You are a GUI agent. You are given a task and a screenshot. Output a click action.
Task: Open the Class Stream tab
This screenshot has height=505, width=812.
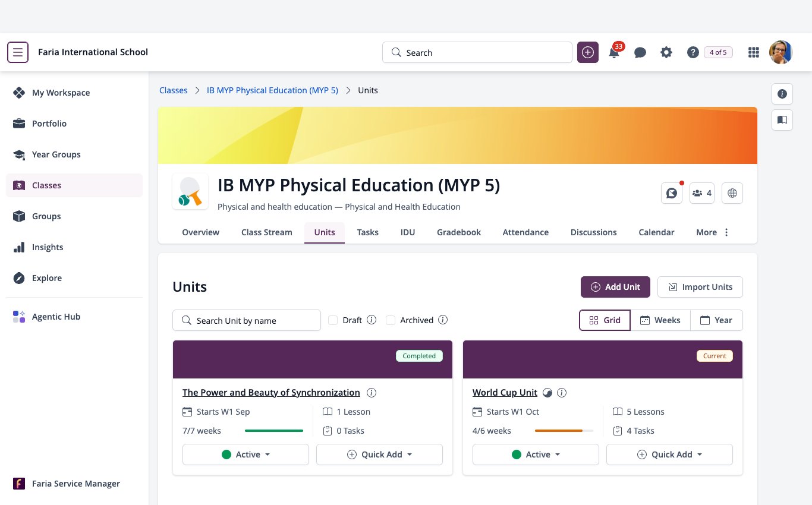tap(267, 232)
